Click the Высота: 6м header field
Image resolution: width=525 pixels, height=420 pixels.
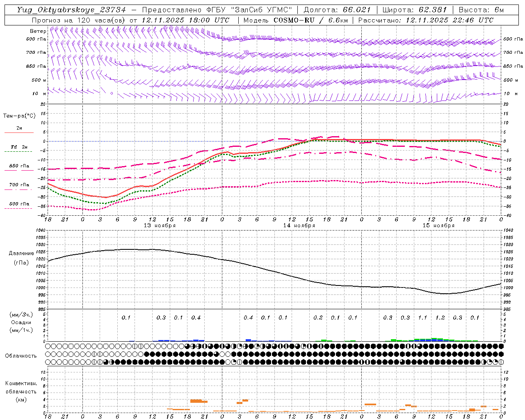point(481,10)
